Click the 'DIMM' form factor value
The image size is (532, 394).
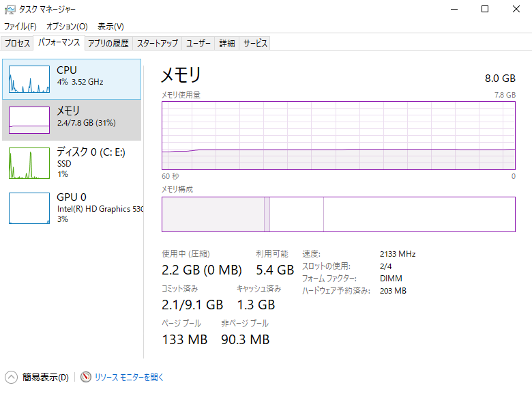click(x=391, y=279)
